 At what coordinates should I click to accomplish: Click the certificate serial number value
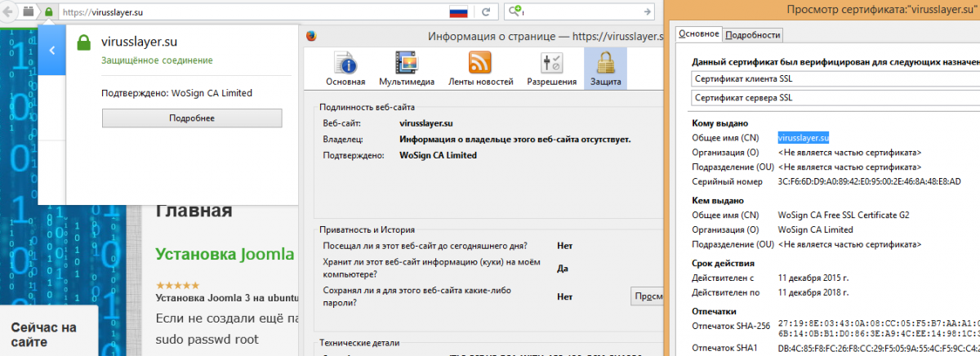tap(869, 181)
